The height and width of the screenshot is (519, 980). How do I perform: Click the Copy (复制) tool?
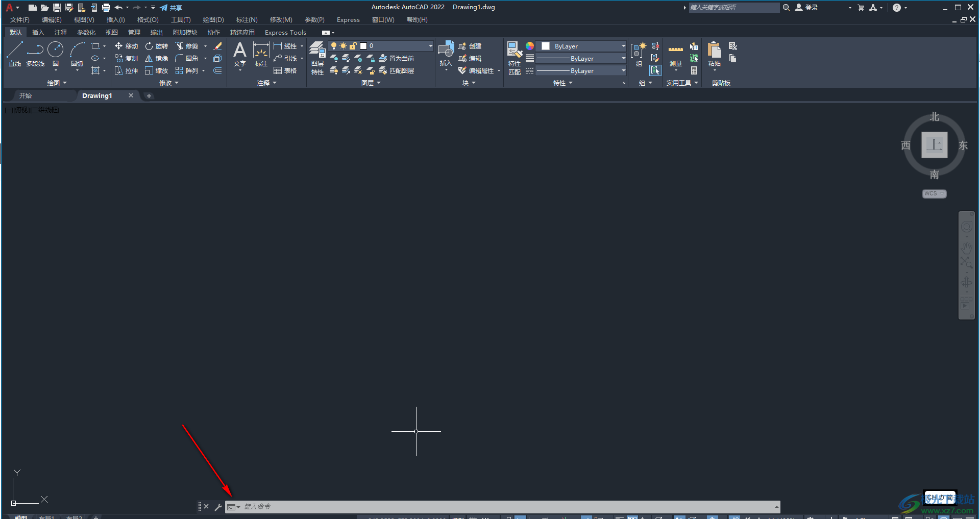click(x=126, y=58)
